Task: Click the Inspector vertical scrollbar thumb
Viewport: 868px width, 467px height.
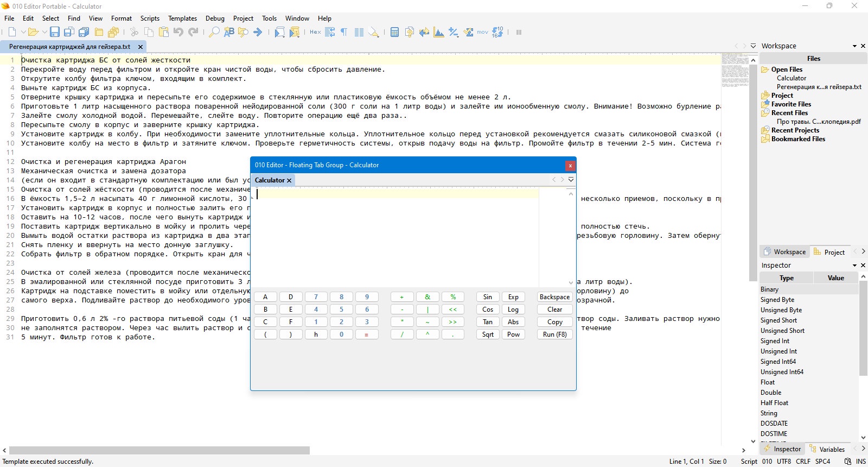Action: 863,329
